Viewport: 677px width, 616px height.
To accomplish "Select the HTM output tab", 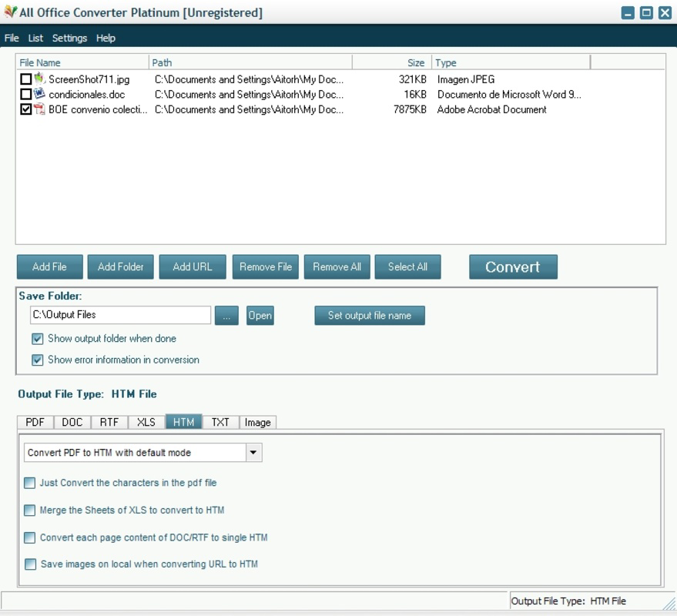I will [x=183, y=422].
